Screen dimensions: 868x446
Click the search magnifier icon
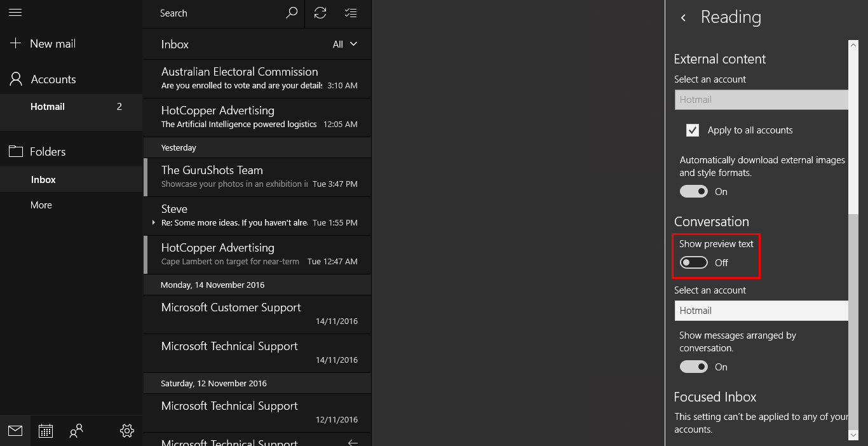click(x=292, y=13)
